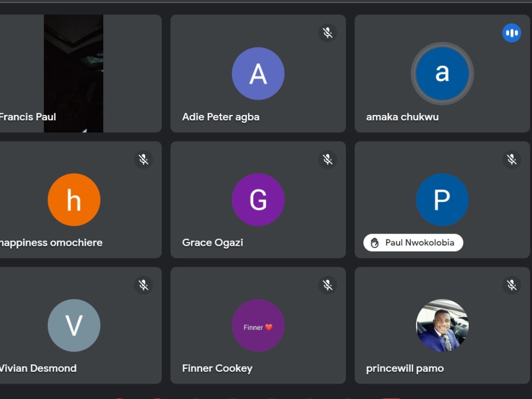Click the name label Grace Ogazi
This screenshot has width=532, height=399.
212,243
